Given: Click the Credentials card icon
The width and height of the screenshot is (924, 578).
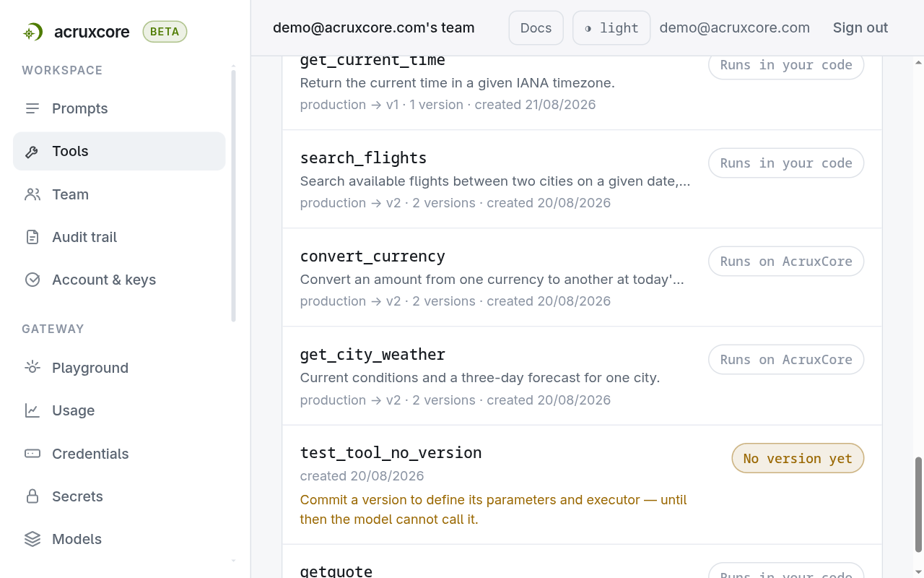Looking at the screenshot, I should (x=32, y=454).
